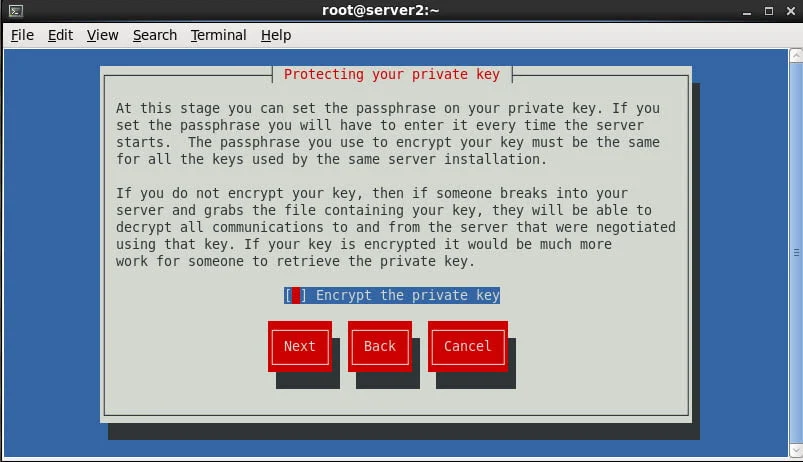
Task: Go to the previous step with Back
Action: pos(379,346)
